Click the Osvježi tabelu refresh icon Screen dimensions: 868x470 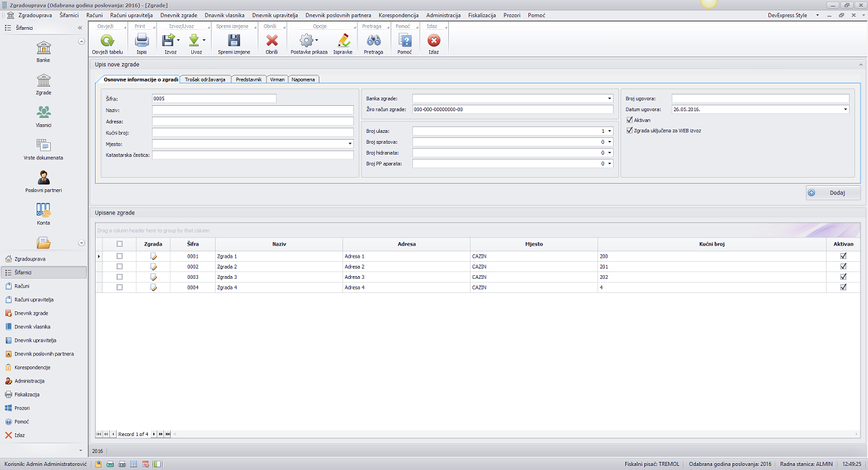(107, 41)
